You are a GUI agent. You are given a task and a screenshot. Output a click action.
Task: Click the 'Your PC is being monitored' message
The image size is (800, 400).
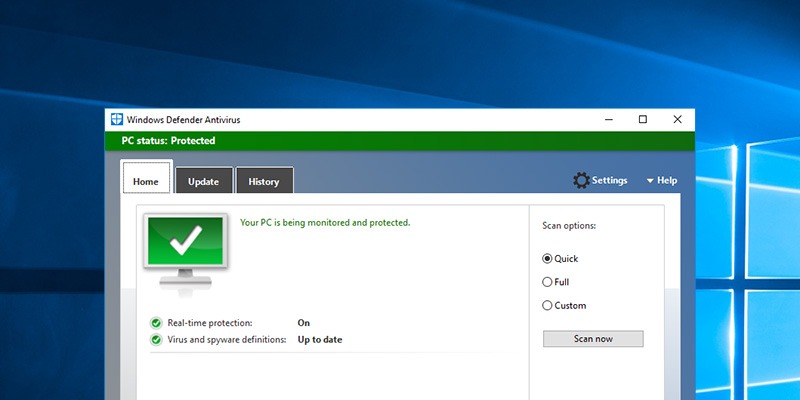click(x=325, y=222)
